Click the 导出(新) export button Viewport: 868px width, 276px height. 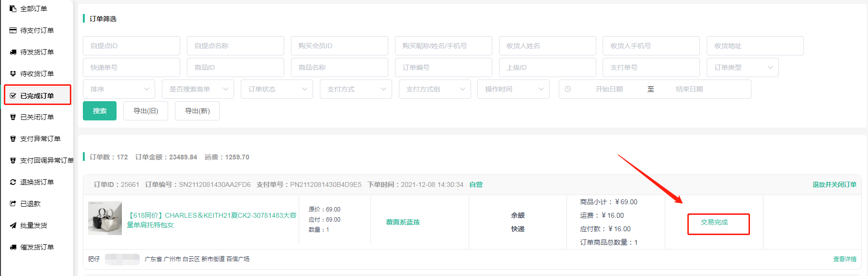click(x=197, y=111)
